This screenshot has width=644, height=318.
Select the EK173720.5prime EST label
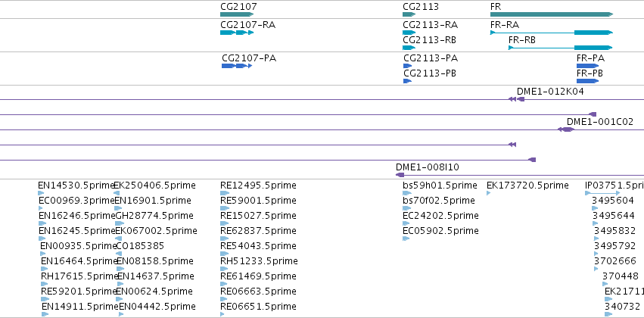(527, 185)
